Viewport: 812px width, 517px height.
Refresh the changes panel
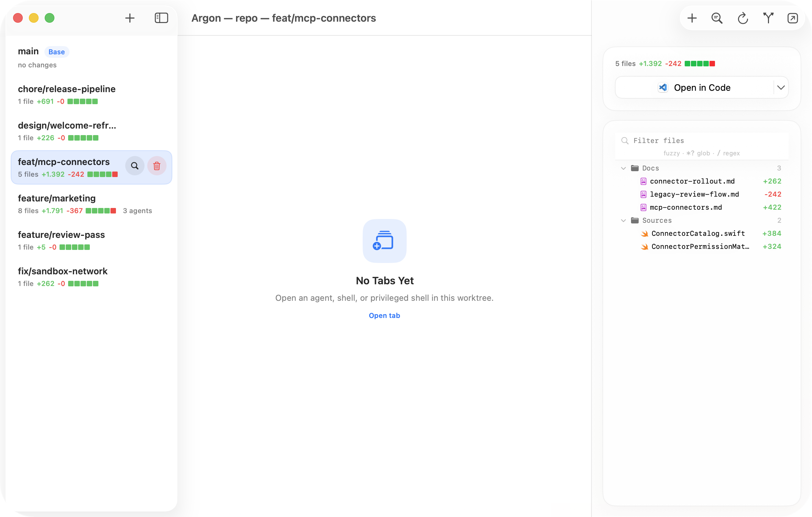pos(742,18)
